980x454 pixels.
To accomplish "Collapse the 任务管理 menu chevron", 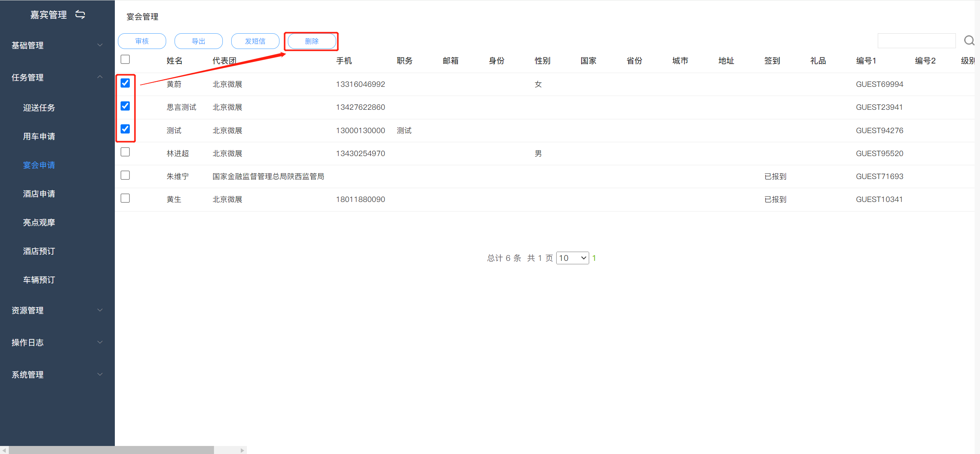I will point(100,77).
